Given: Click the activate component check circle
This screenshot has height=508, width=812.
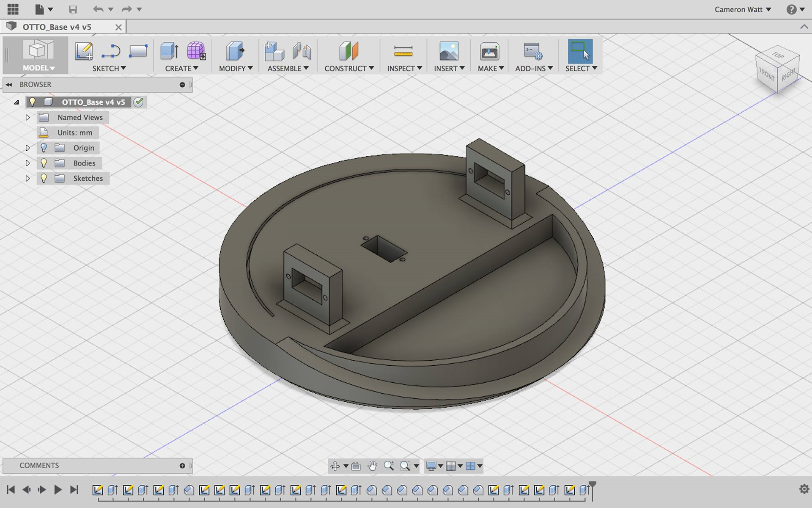Looking at the screenshot, I should click(x=139, y=102).
